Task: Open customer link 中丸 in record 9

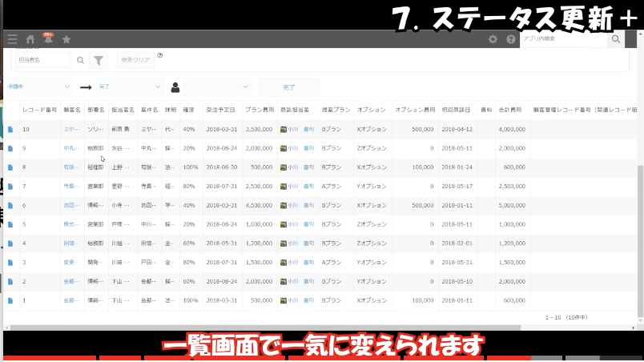Action: (70, 148)
